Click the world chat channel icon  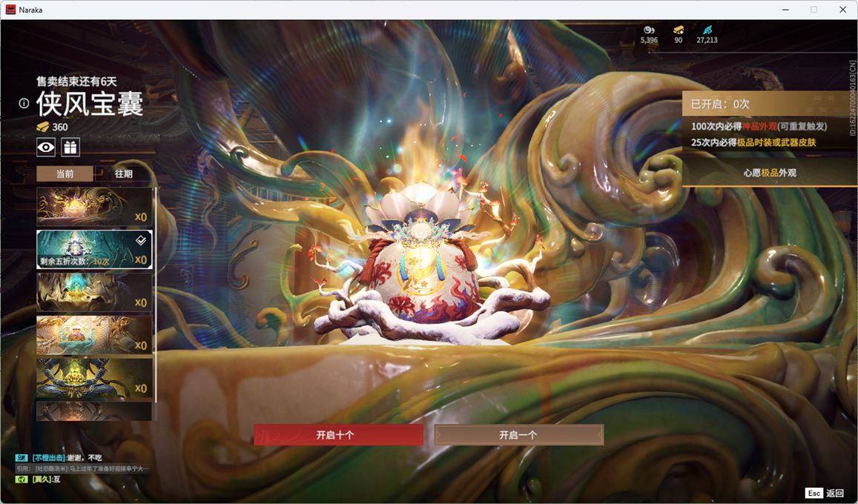[22, 457]
